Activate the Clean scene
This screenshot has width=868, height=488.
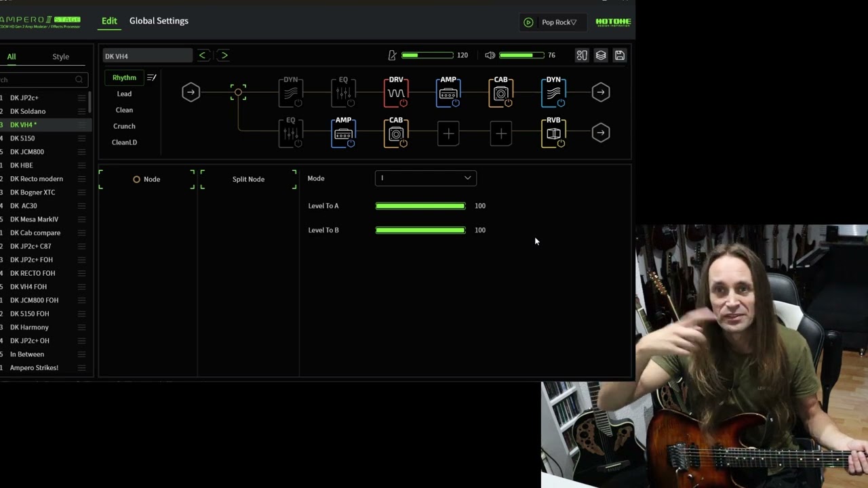pos(124,110)
